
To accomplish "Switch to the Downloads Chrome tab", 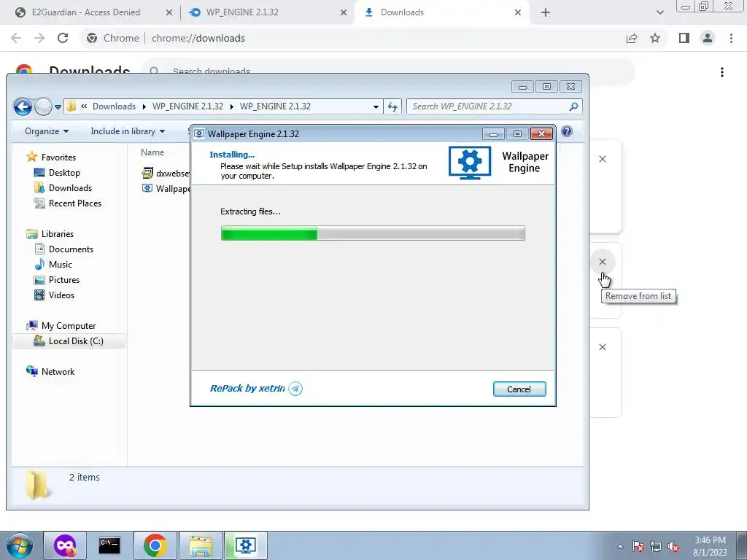I will [402, 12].
